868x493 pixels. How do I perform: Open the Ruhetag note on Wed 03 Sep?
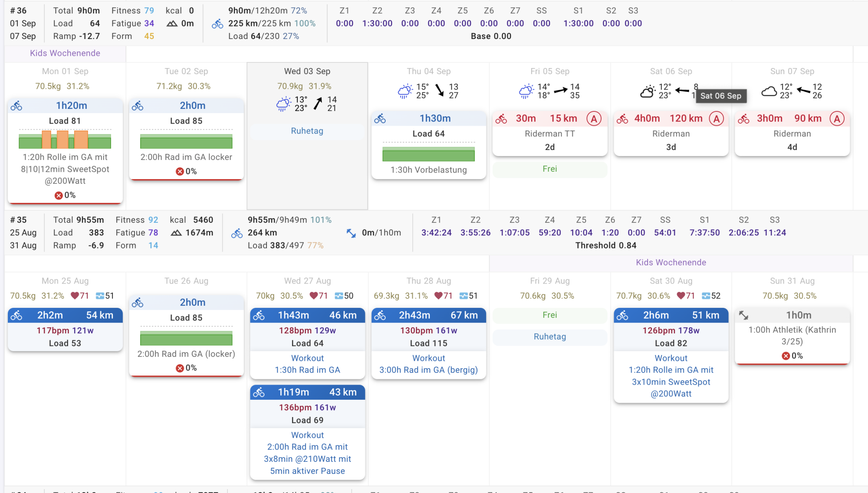click(307, 131)
